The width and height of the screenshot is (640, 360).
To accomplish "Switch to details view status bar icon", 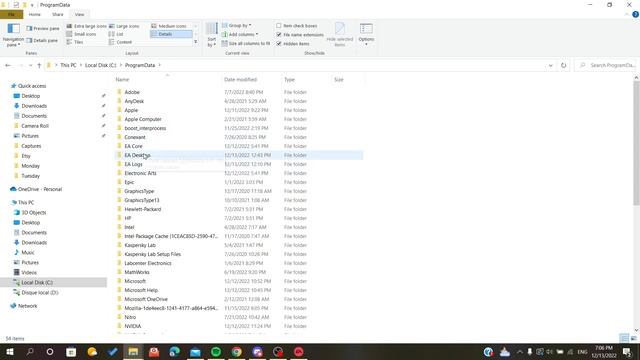I will click(x=624, y=338).
